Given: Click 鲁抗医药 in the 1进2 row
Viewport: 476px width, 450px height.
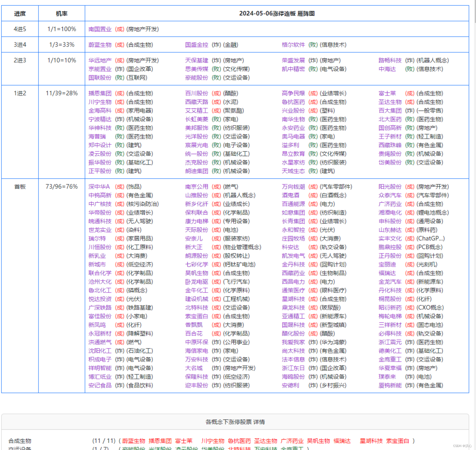Looking at the screenshot, I should point(293,102).
